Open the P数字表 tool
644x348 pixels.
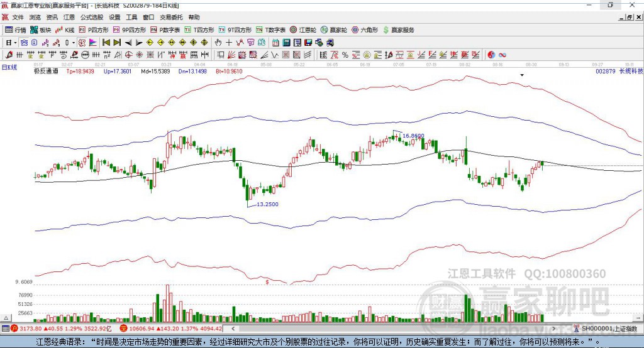point(165,30)
